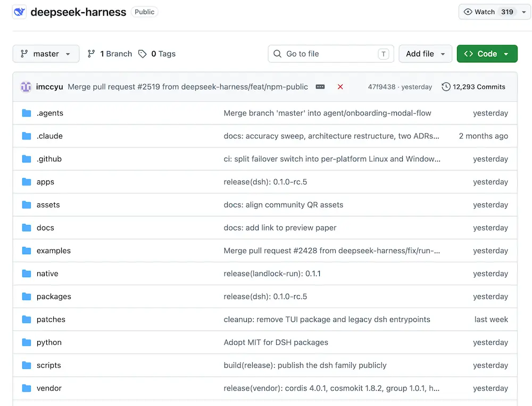Open the python folder
The width and height of the screenshot is (532, 406).
(x=49, y=342)
